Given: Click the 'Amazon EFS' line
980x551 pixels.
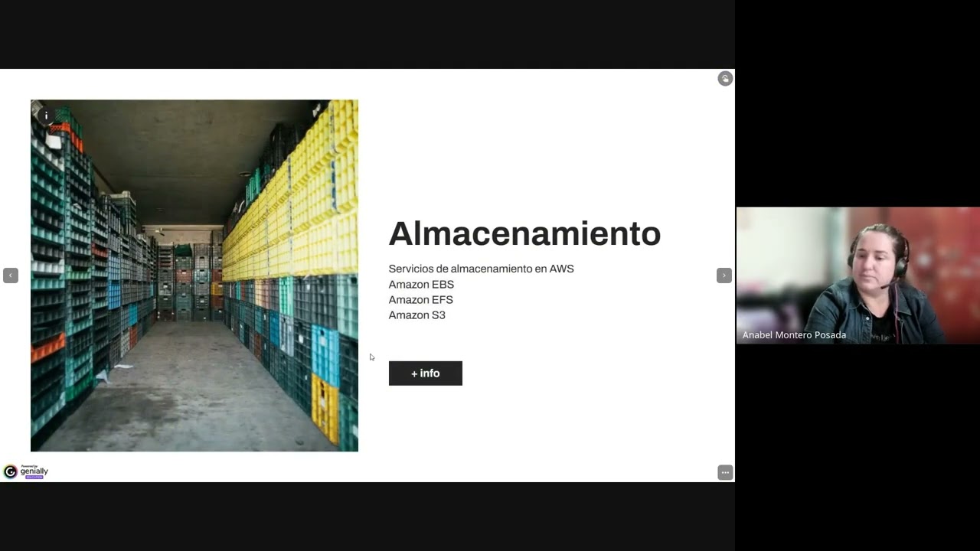Looking at the screenshot, I should (x=420, y=299).
